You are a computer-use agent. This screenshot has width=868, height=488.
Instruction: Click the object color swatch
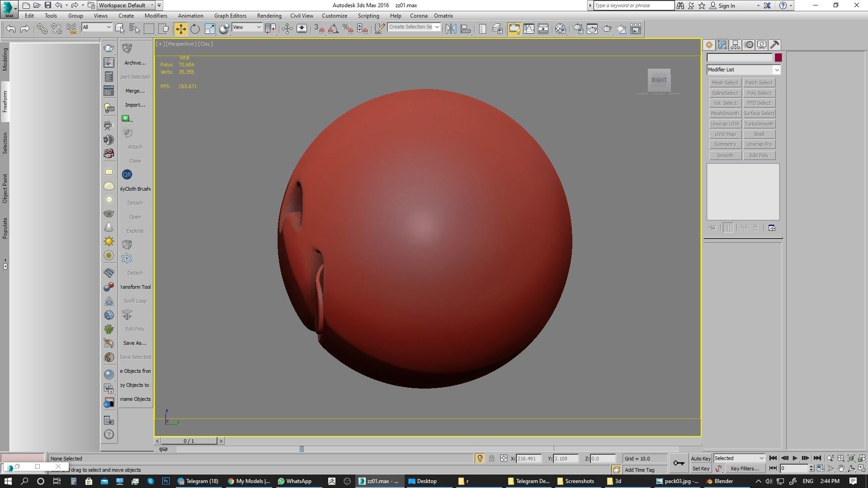coord(778,58)
